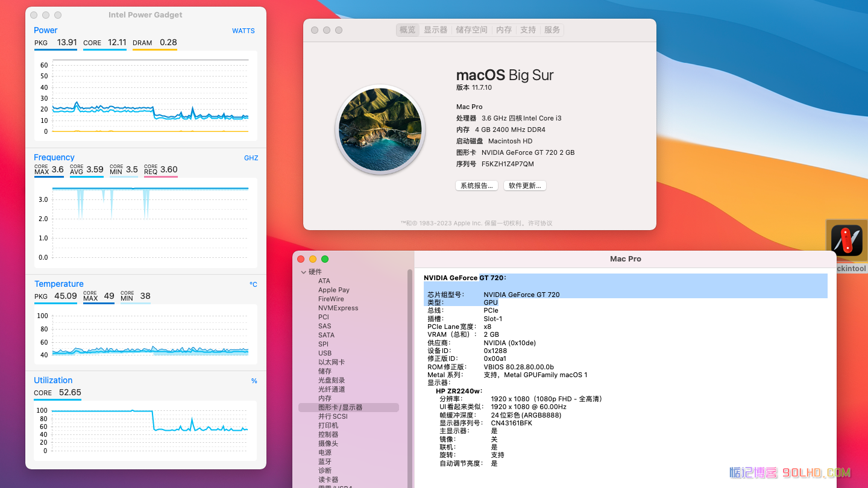Select 光盘刻录 in the sidebar
Viewport: 868px width, 488px height.
click(332, 380)
